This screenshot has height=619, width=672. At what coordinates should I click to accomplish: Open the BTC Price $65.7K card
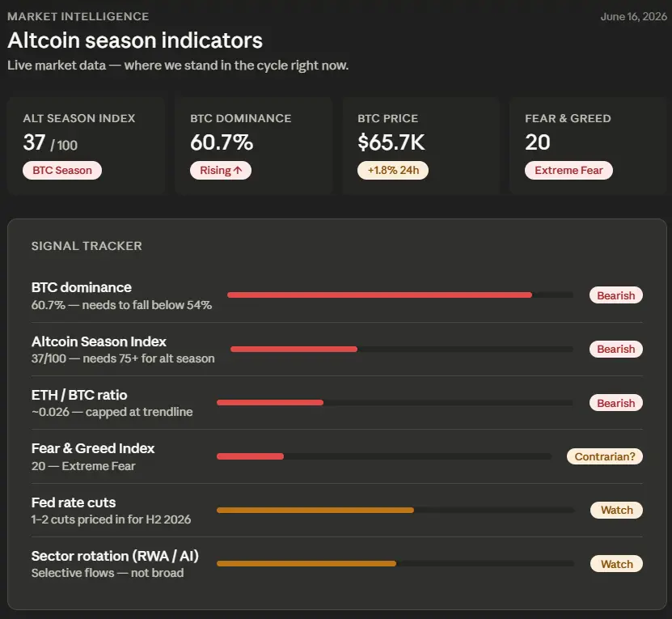421,146
